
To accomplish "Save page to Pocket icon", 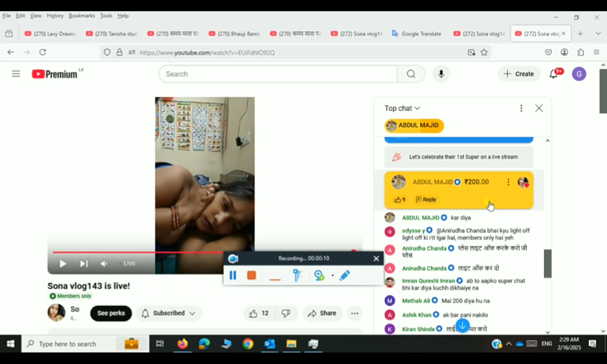I will 548,52.
